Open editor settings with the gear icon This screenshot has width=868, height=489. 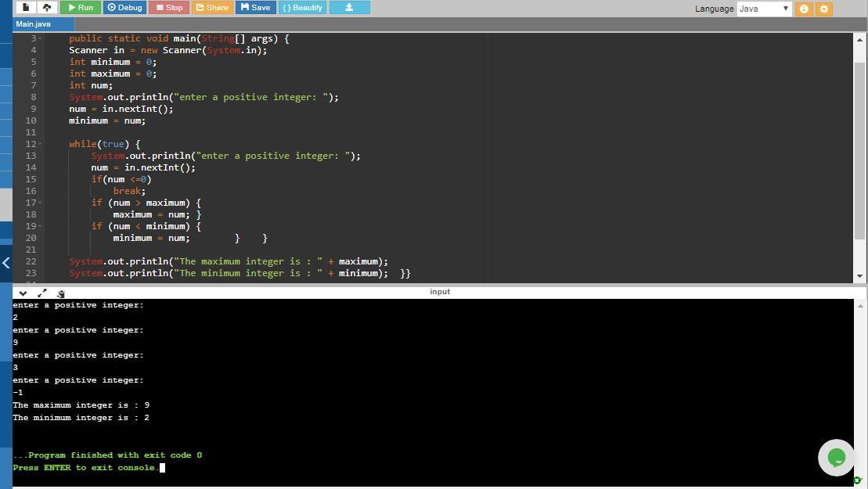point(823,9)
